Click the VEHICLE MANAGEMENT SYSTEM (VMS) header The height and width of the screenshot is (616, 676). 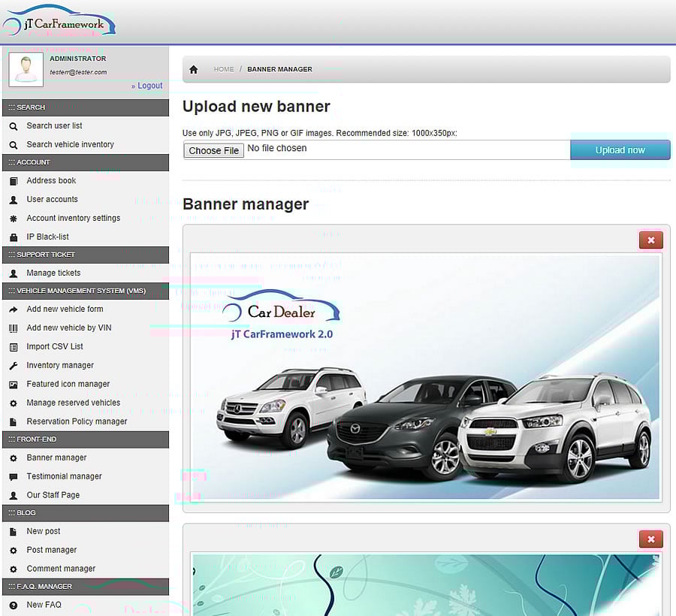[86, 291]
